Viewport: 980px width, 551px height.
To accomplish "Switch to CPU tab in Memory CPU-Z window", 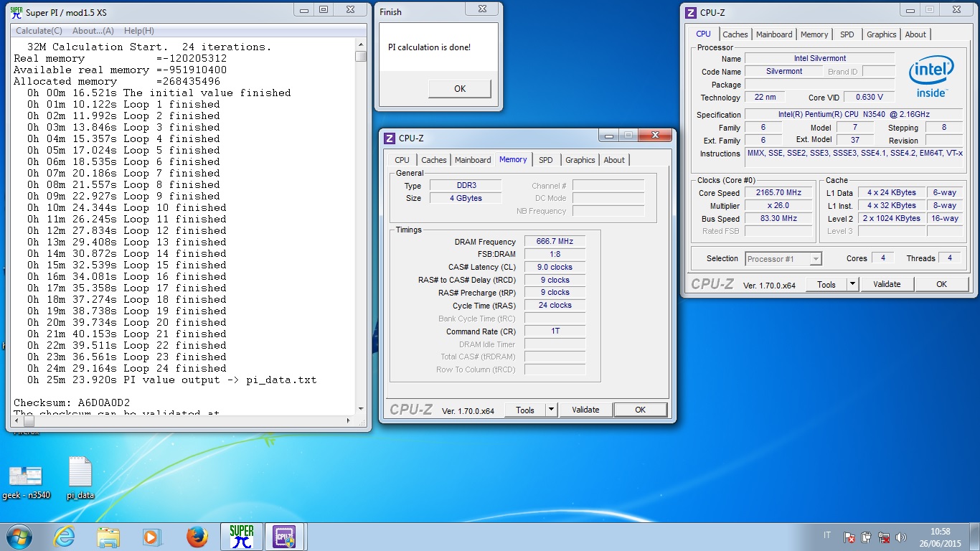I will 402,160.
